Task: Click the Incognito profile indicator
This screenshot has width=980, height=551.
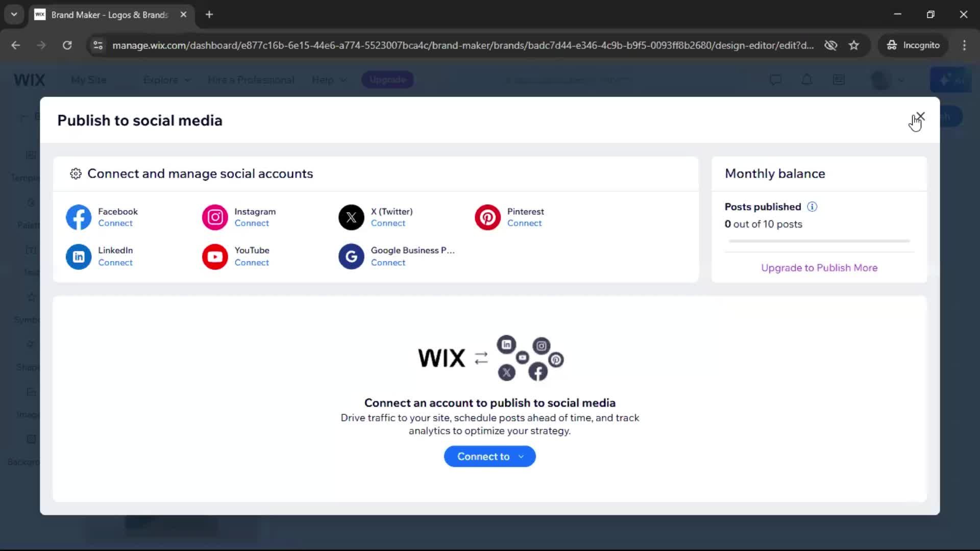Action: [913, 45]
